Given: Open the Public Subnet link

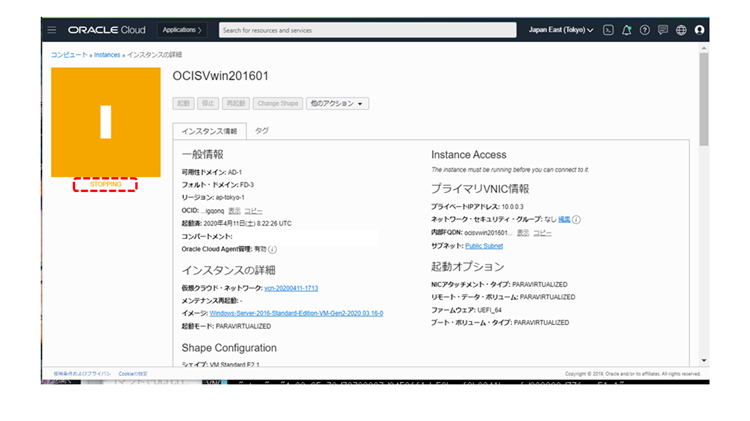Looking at the screenshot, I should coord(484,246).
